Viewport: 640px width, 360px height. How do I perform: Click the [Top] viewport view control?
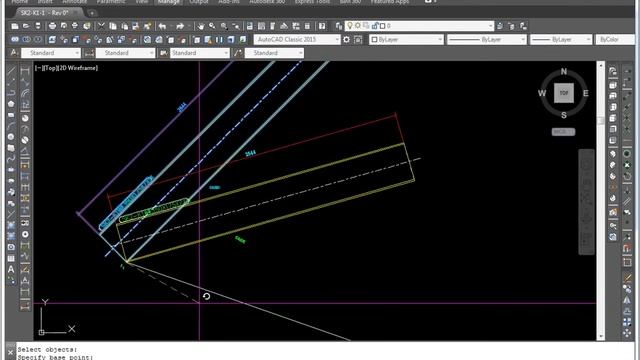pyautogui.click(x=50, y=68)
